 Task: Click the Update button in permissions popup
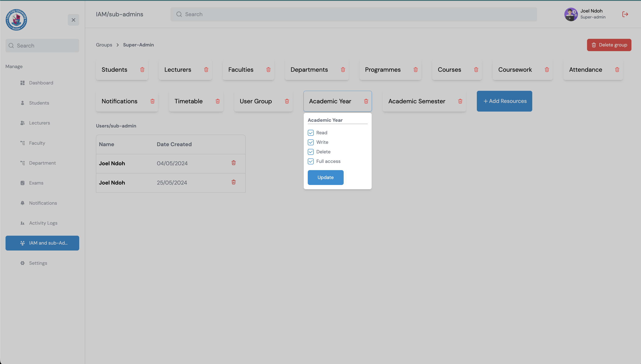(325, 178)
